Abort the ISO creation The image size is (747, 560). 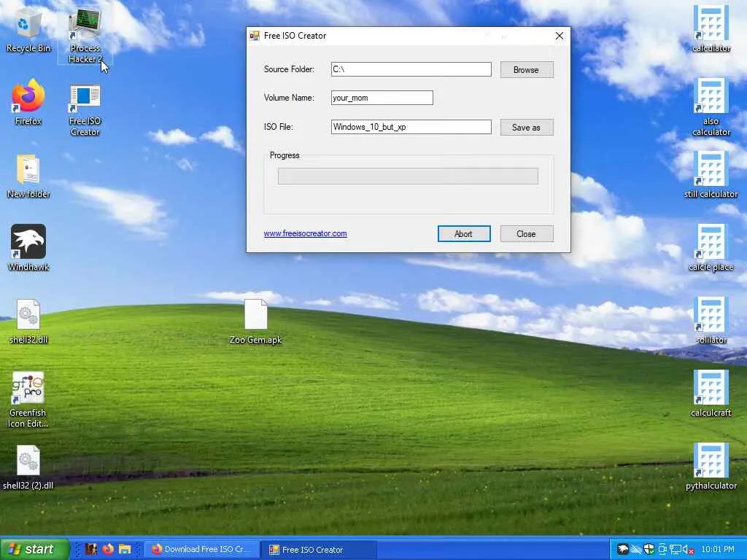click(x=464, y=234)
